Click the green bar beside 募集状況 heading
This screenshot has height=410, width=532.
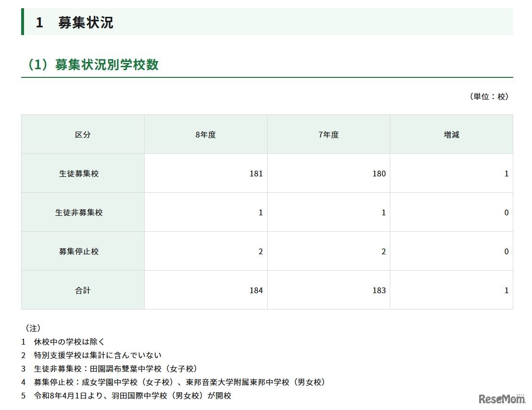pos(22,22)
